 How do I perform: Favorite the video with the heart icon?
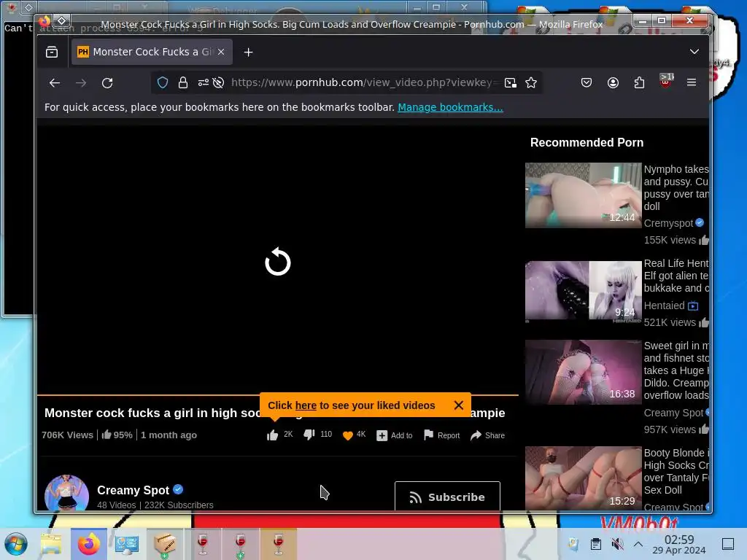[348, 435]
